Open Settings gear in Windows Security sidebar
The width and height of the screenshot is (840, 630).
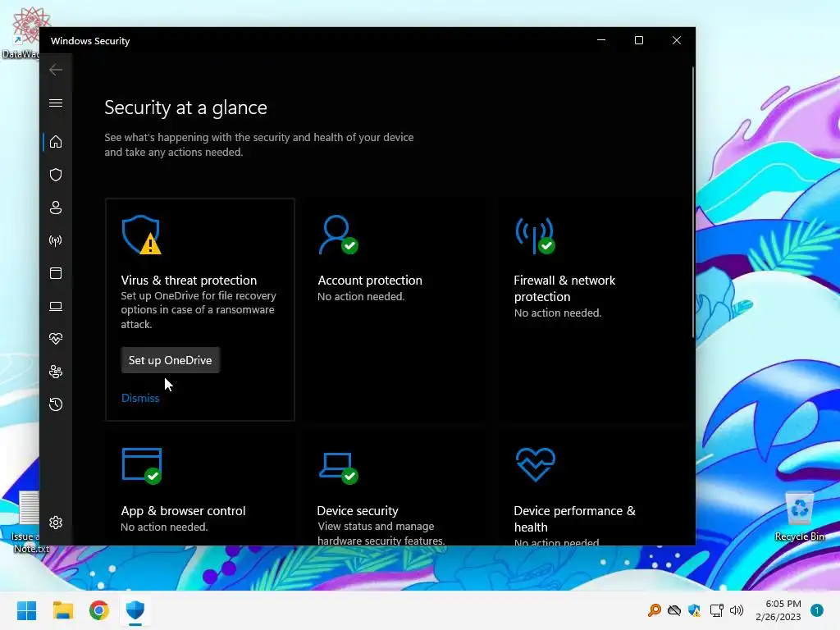pyautogui.click(x=56, y=523)
